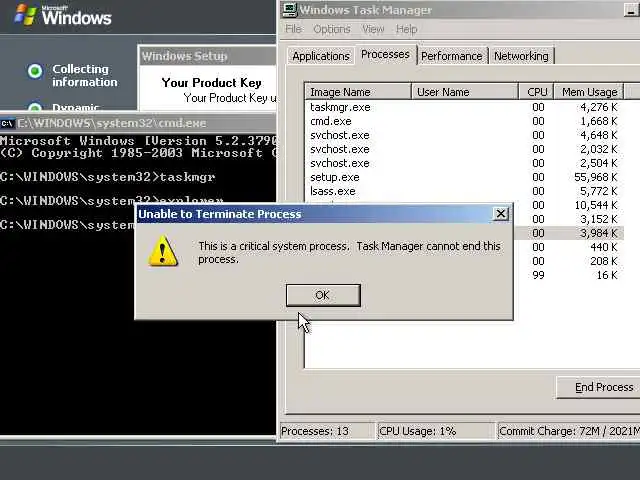Click the cmd.exe window title bar icon
Viewport: 640px width, 480px height.
[7, 123]
